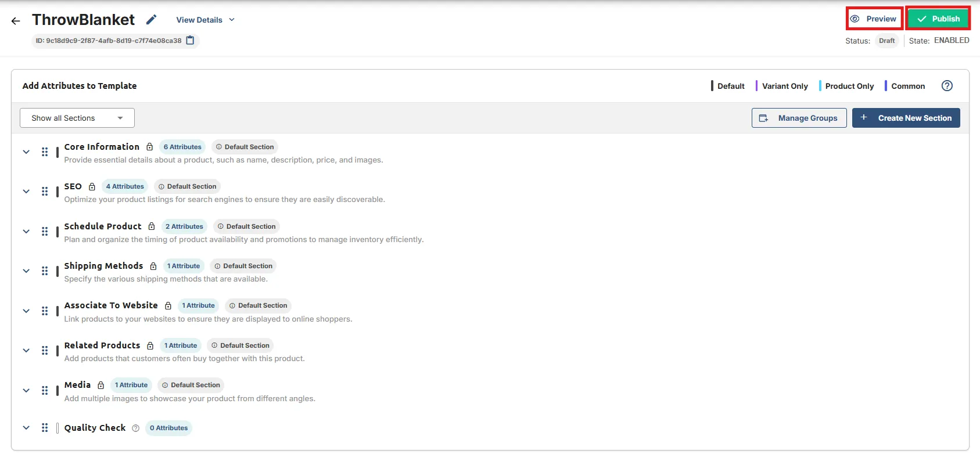Image resolution: width=980 pixels, height=454 pixels.
Task: Click the Variant Only legend label
Action: coord(785,86)
